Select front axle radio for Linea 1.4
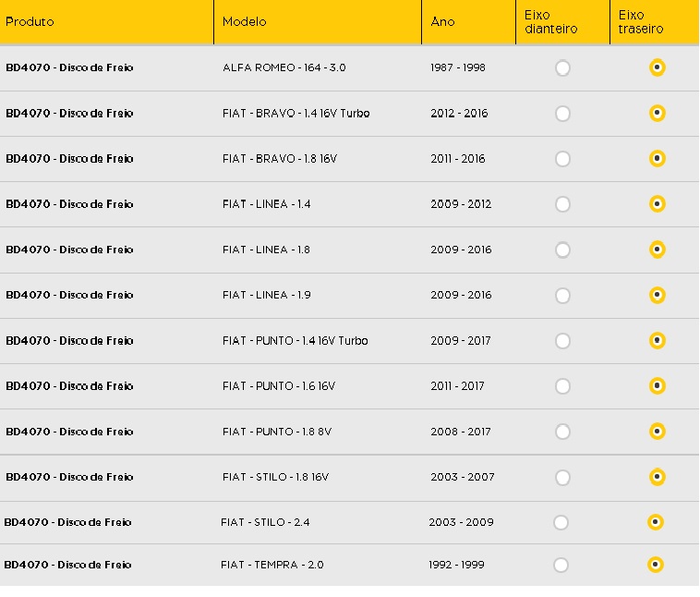 [562, 204]
